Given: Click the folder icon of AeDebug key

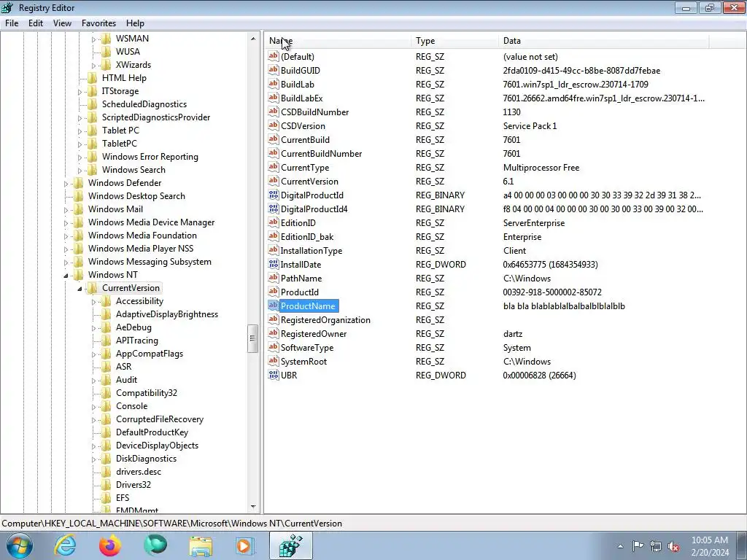Looking at the screenshot, I should click(x=107, y=327).
